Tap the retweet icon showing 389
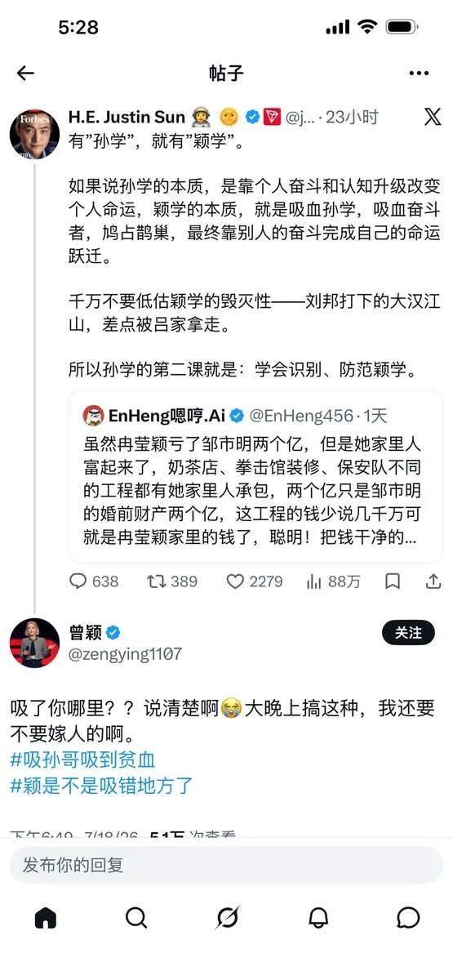 [x=171, y=581]
